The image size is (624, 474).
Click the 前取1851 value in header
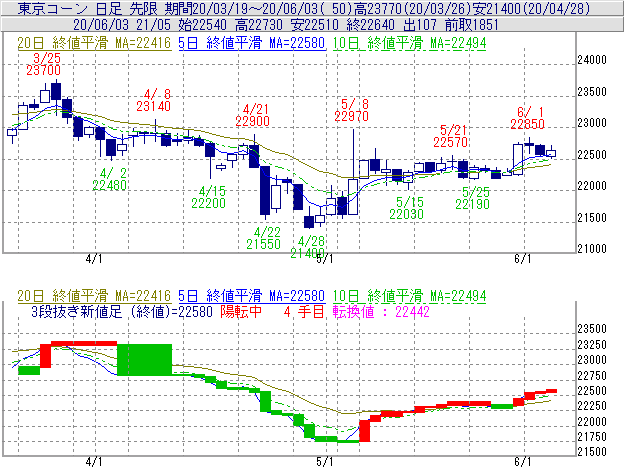[472, 25]
